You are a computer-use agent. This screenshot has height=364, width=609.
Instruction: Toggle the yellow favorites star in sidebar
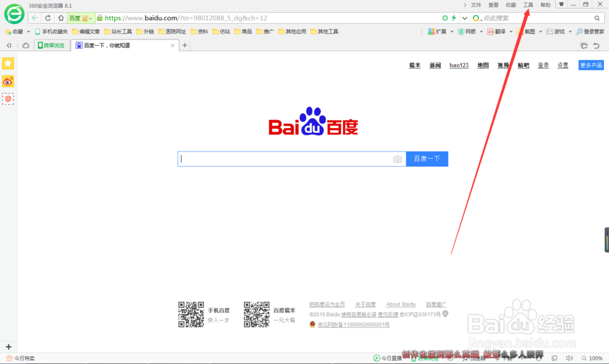[8, 63]
